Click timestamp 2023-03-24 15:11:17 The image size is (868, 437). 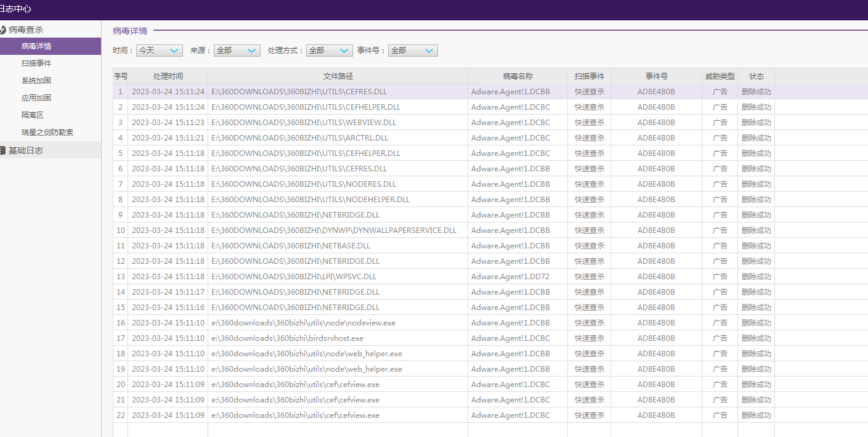[168, 292]
